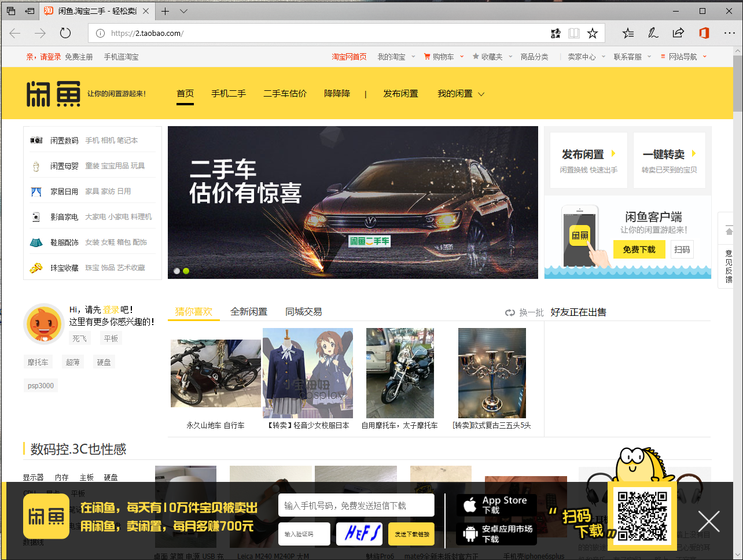Select second green banner carousel dot
743x560 pixels.
[186, 271]
